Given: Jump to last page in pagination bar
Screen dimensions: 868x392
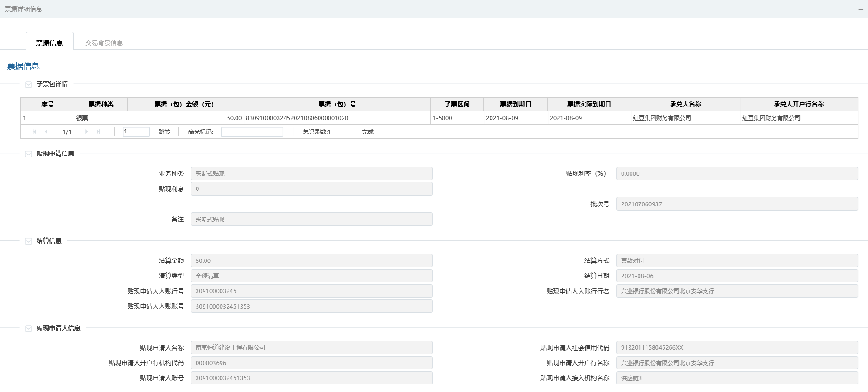Looking at the screenshot, I should tap(98, 132).
